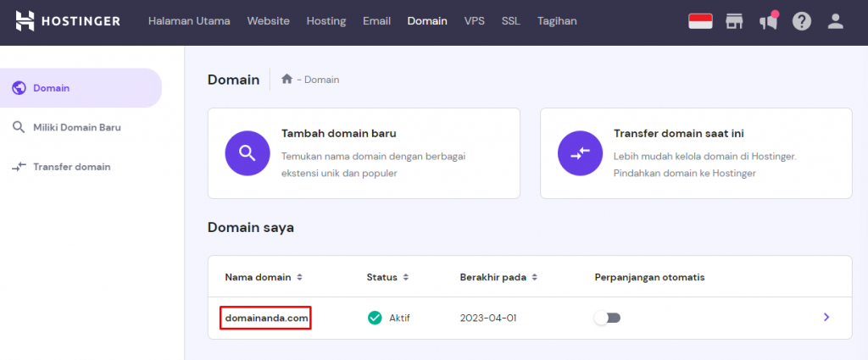
Task: Open the store marketplace icon
Action: (x=734, y=21)
